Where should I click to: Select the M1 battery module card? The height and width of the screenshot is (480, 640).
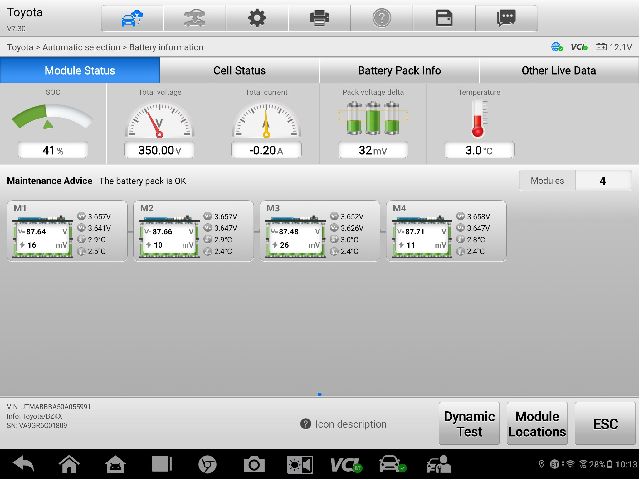click(x=69, y=231)
